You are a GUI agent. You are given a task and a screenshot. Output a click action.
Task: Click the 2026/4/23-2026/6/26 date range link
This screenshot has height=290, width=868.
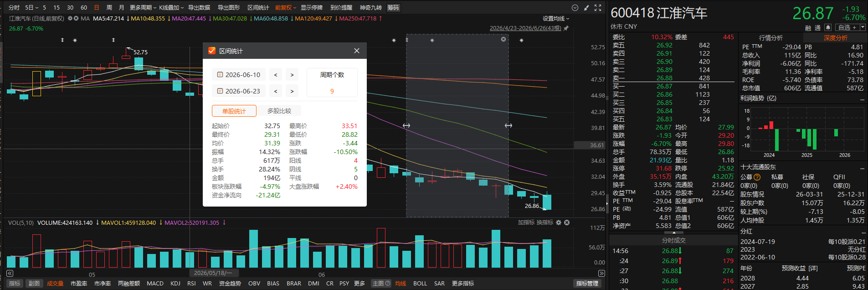(x=525, y=28)
